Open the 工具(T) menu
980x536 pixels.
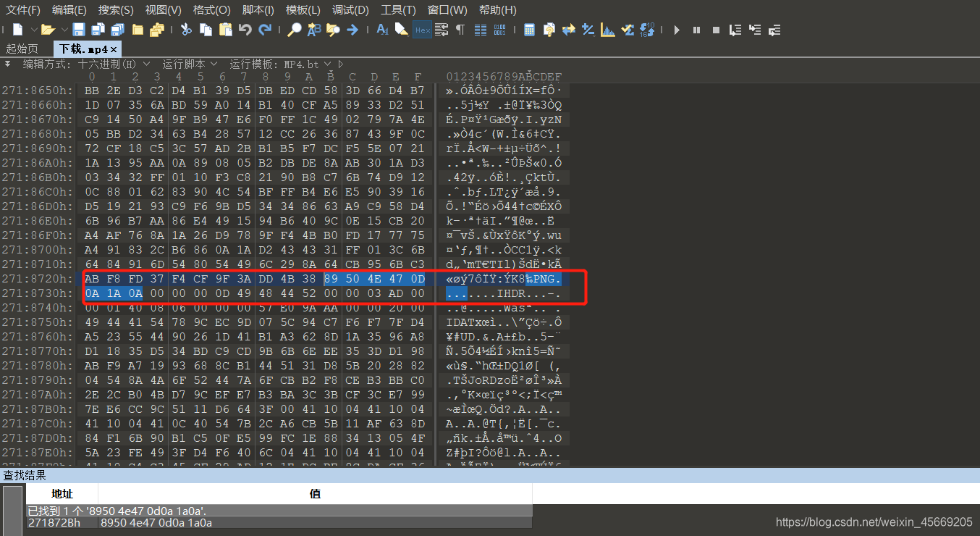point(398,10)
